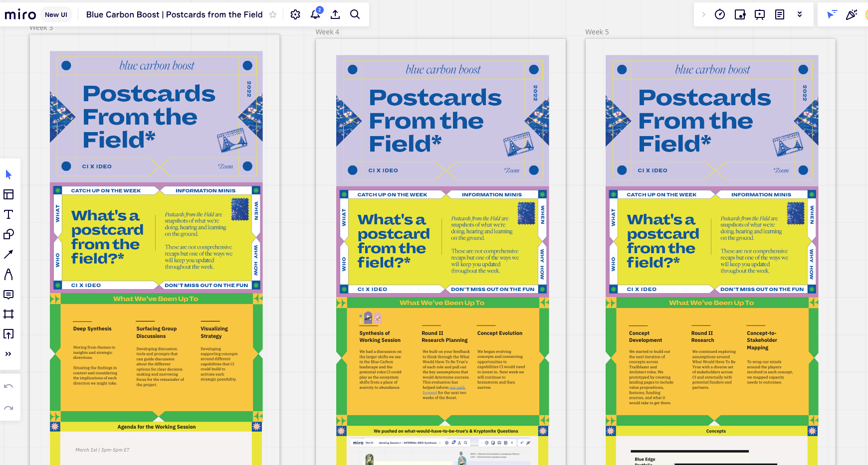Toggle collaborators' cursors visibility

click(x=831, y=14)
